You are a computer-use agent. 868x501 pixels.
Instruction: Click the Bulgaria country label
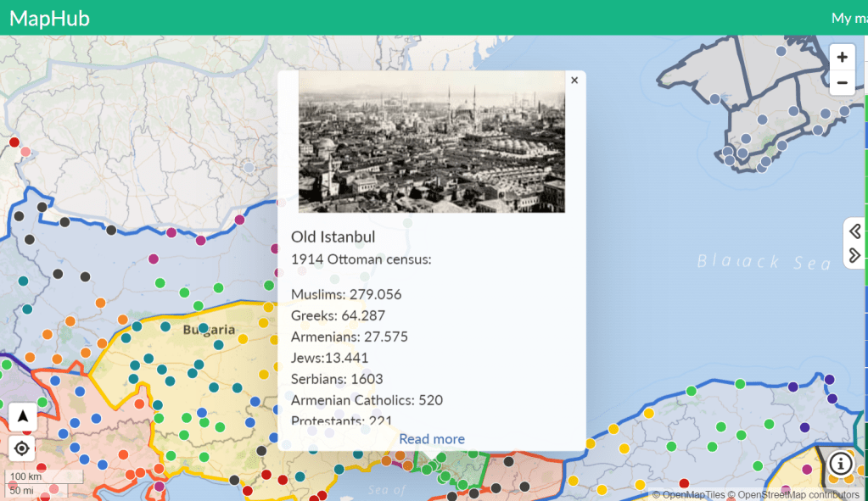[209, 329]
